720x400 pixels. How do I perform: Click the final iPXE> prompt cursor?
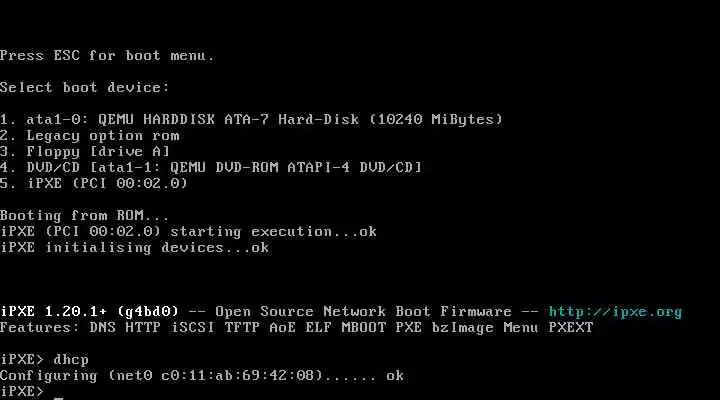[x=58, y=397]
